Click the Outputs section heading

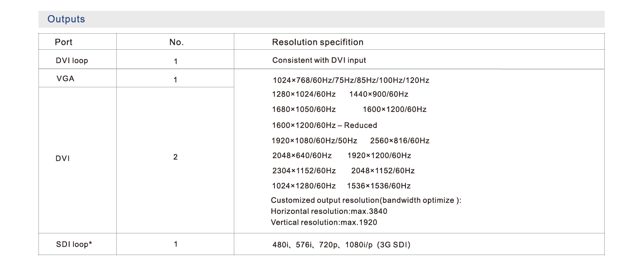pyautogui.click(x=66, y=19)
